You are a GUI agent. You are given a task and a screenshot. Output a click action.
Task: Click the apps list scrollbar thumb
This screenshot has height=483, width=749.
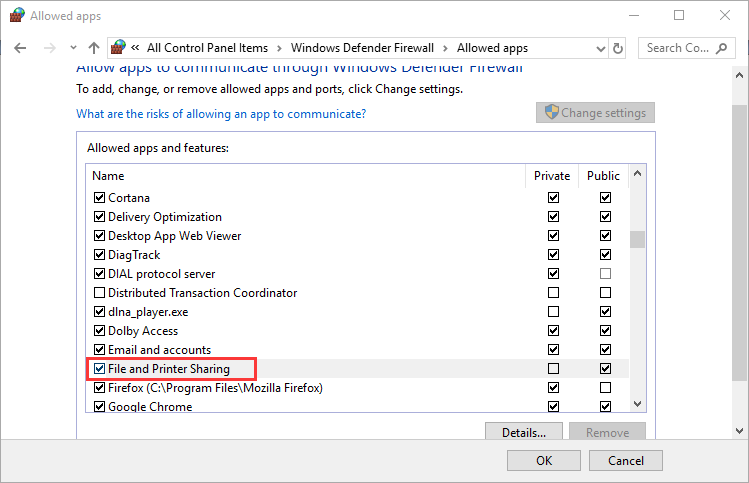(x=637, y=240)
